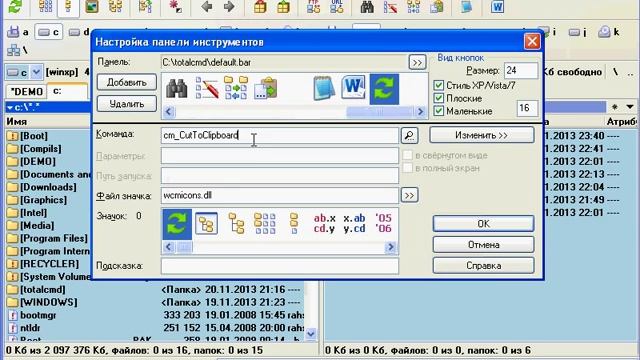Toggle the 'Стиль XP/Vista/7' checkbox
Screen dimensions: 640x360
pyautogui.click(x=439, y=85)
